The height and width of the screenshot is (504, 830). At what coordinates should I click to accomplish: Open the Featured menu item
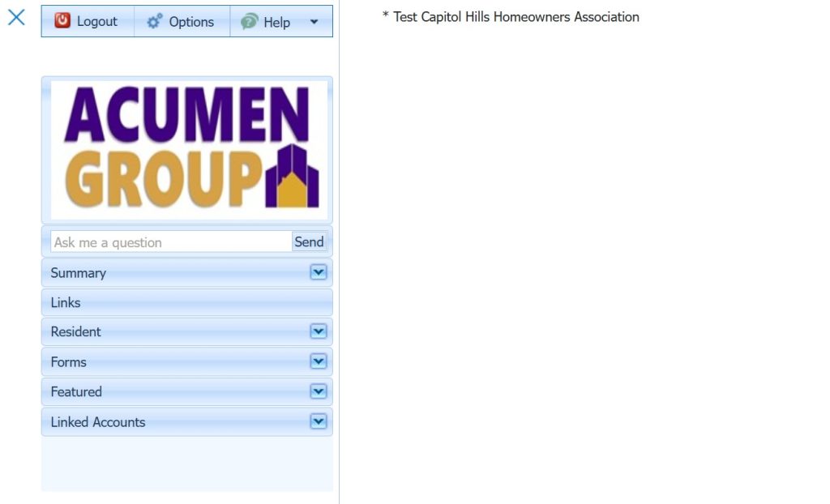[x=187, y=391]
